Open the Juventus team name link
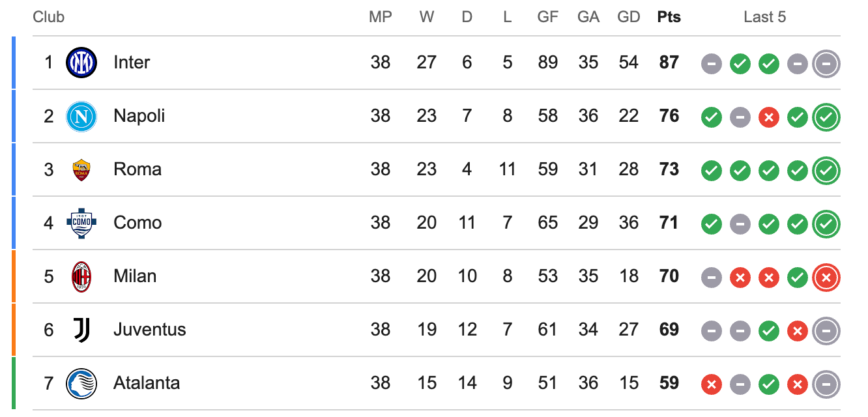This screenshot has height=417, width=868. click(150, 330)
